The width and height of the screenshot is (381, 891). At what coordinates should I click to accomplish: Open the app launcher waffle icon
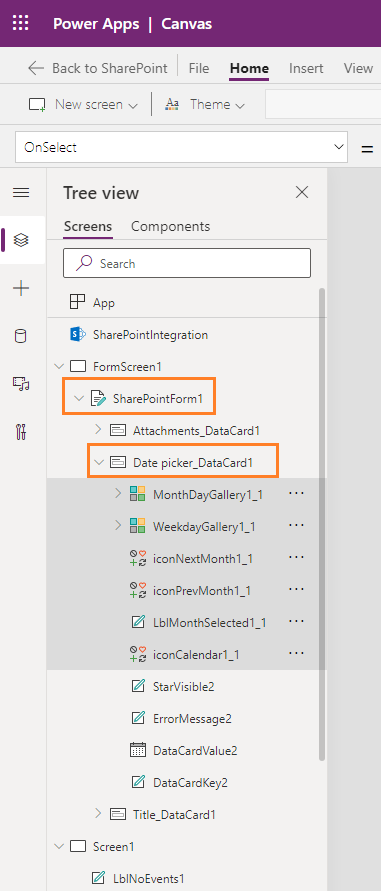point(21,24)
